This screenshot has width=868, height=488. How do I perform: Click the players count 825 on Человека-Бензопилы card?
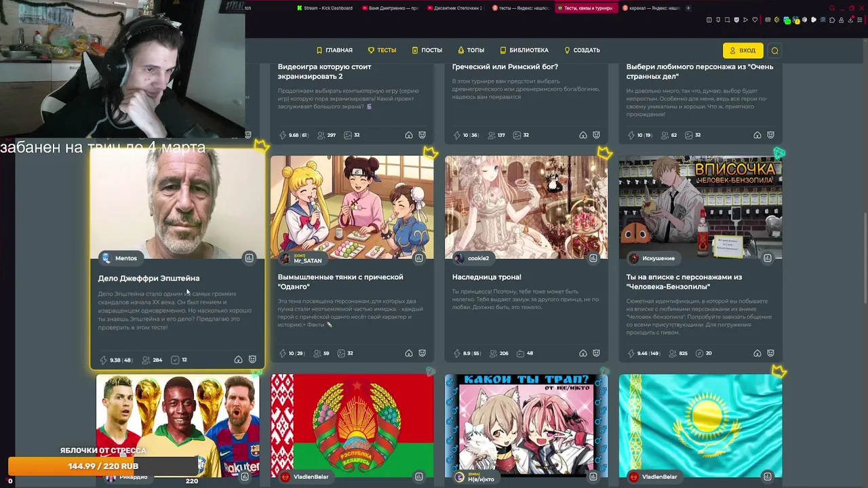(677, 353)
